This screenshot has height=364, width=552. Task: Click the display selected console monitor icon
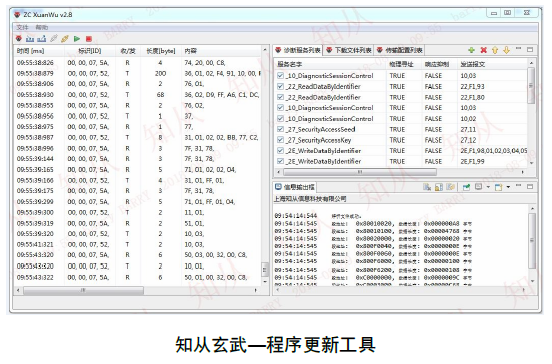click(x=478, y=187)
